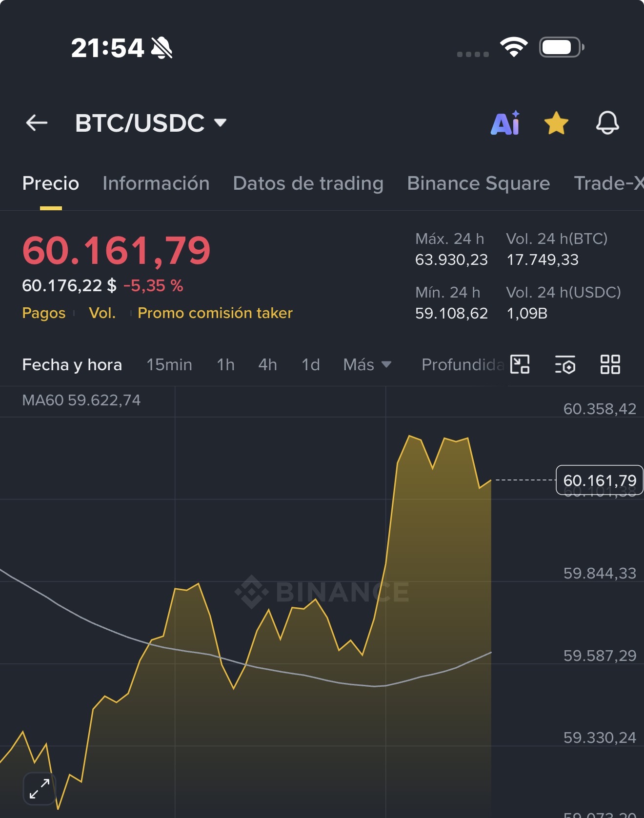Open price alert bell icon
This screenshot has height=818, width=644.
point(607,123)
